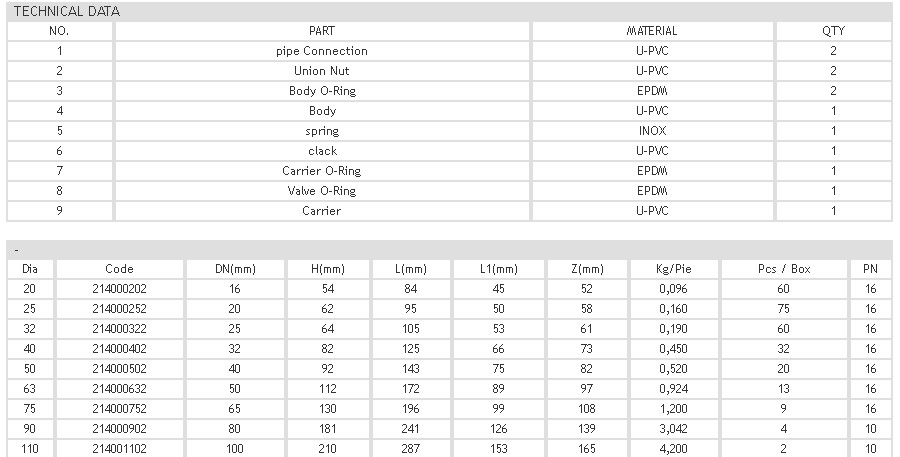
Task: Select the PART column header
Action: tap(321, 31)
